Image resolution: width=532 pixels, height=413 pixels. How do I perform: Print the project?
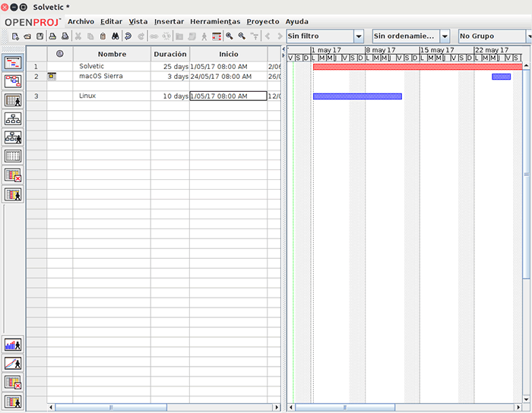point(52,36)
